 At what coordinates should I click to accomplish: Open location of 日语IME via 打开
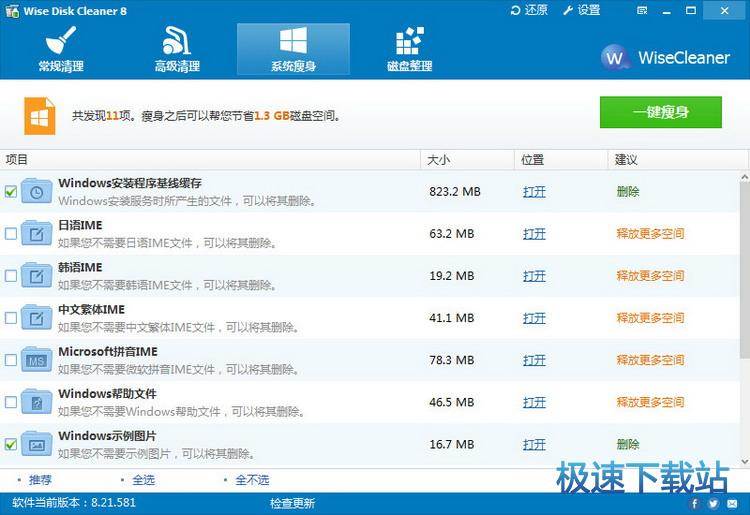pos(534,234)
